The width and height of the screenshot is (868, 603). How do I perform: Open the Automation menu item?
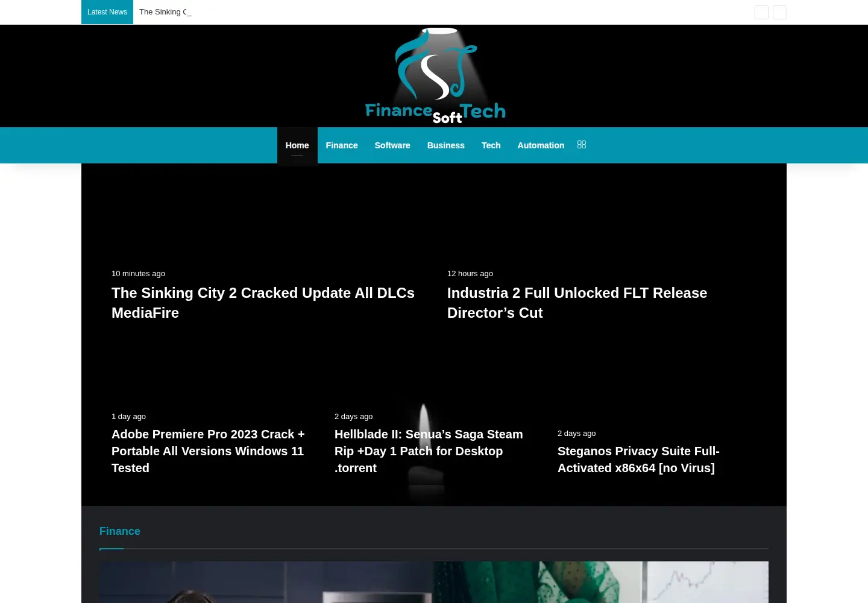pyautogui.click(x=541, y=145)
